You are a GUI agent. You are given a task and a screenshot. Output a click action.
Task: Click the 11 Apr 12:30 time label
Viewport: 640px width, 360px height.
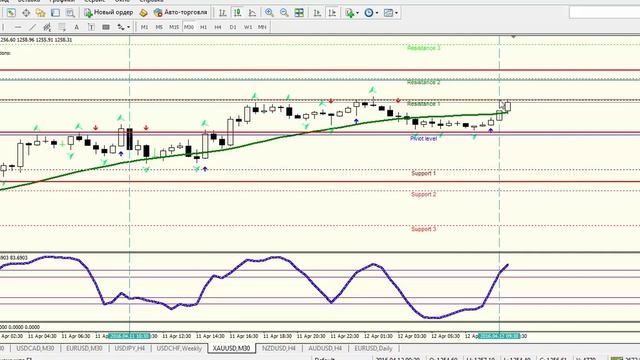point(176,336)
